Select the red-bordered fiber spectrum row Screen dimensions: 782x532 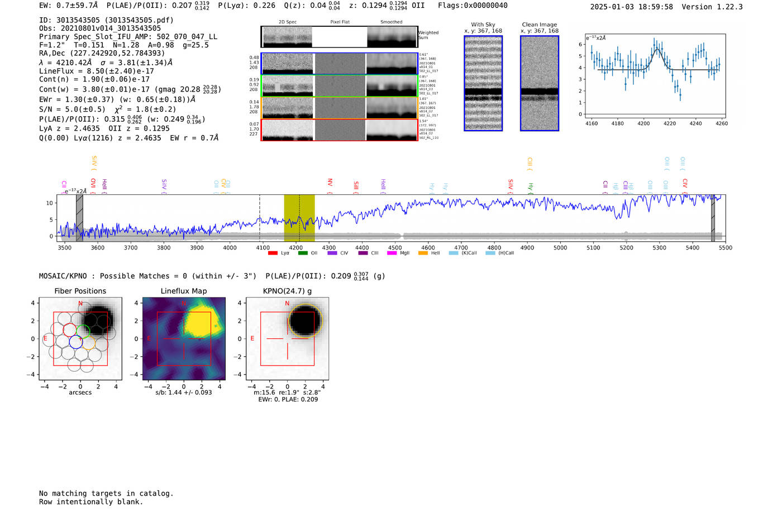coord(339,130)
